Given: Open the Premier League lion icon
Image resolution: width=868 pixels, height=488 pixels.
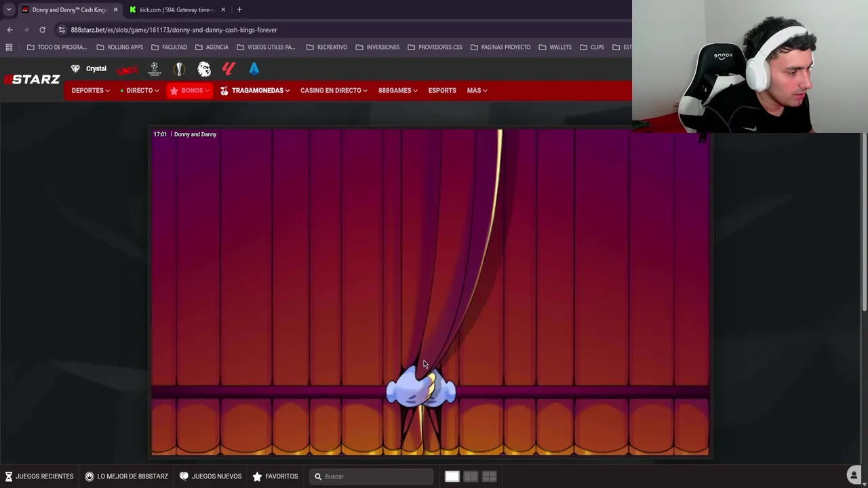Looking at the screenshot, I should click(204, 68).
